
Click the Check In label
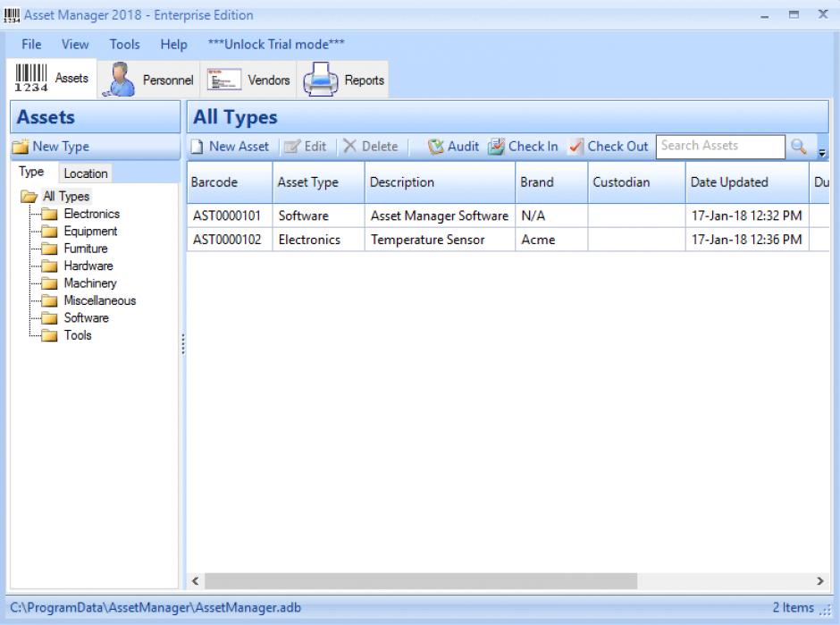coord(533,147)
